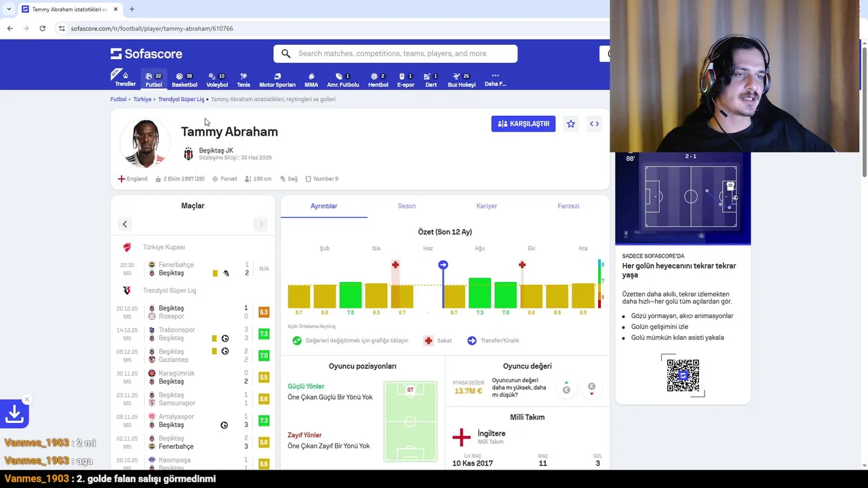Click the Sakat legend icon
The height and width of the screenshot is (488, 868).
coord(428,340)
